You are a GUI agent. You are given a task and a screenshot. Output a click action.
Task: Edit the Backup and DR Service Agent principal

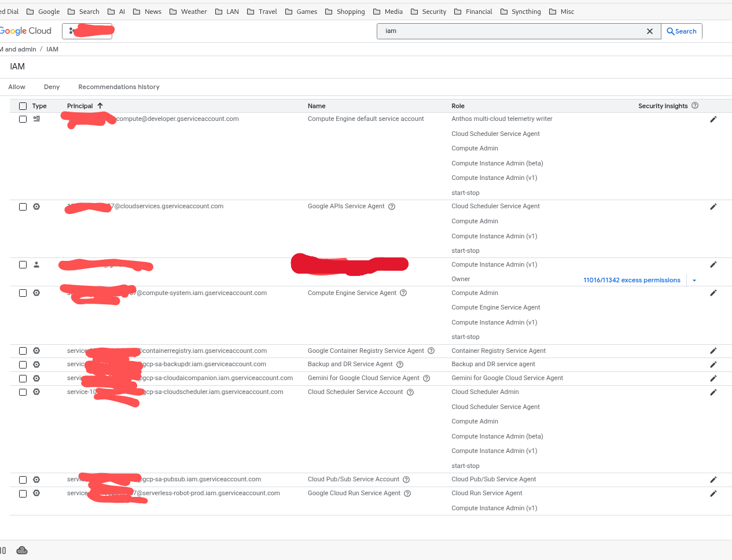point(713,364)
